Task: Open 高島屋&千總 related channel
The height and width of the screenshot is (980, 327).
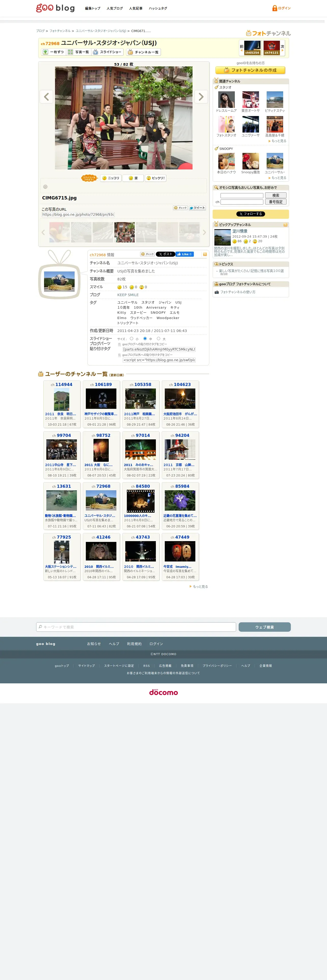Action: (275, 124)
